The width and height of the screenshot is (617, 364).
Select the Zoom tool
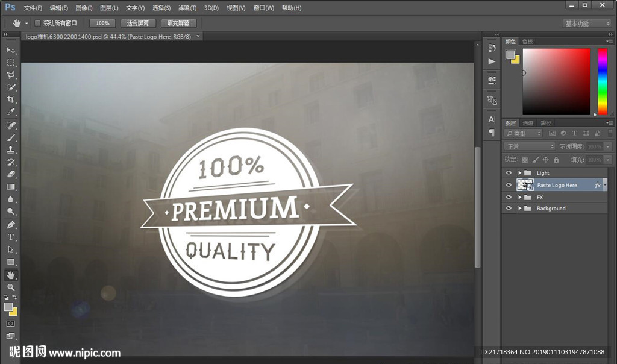[x=11, y=287]
